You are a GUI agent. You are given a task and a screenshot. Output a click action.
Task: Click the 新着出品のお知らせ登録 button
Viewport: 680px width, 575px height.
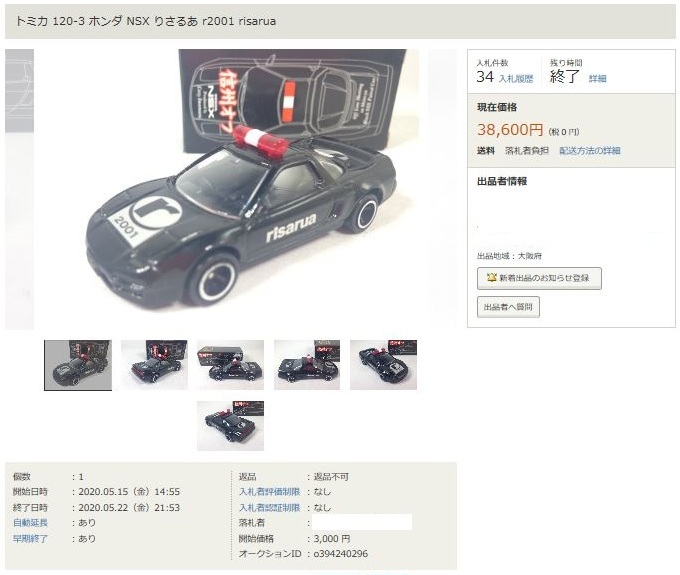click(x=539, y=278)
